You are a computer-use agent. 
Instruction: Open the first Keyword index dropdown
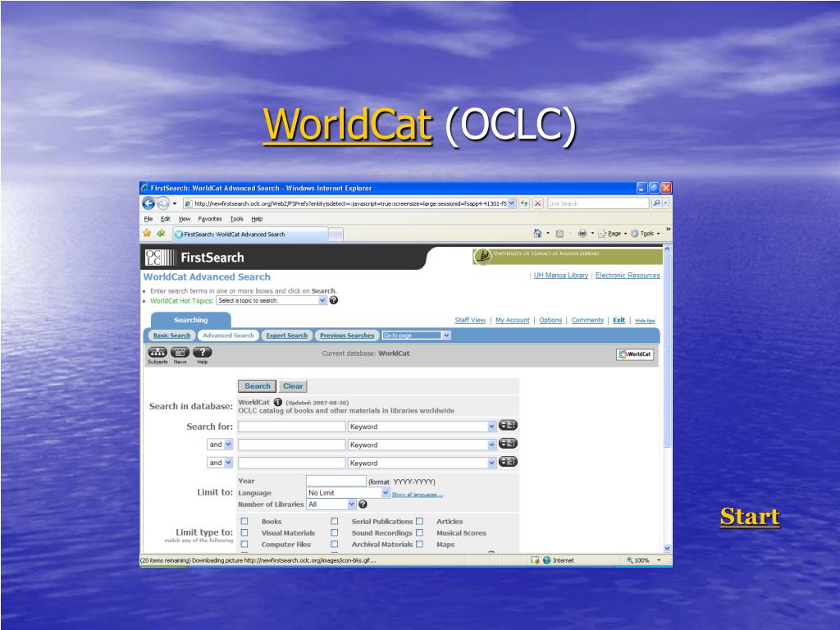[x=422, y=427]
